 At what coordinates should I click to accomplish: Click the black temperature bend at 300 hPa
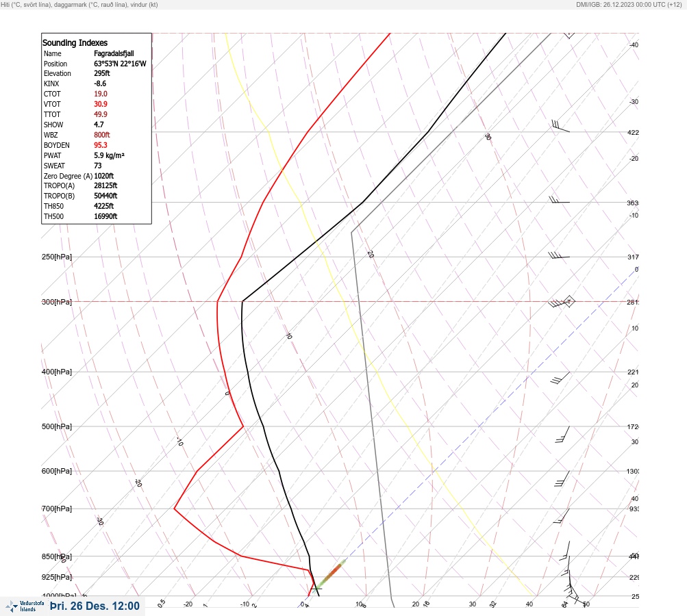point(242,302)
